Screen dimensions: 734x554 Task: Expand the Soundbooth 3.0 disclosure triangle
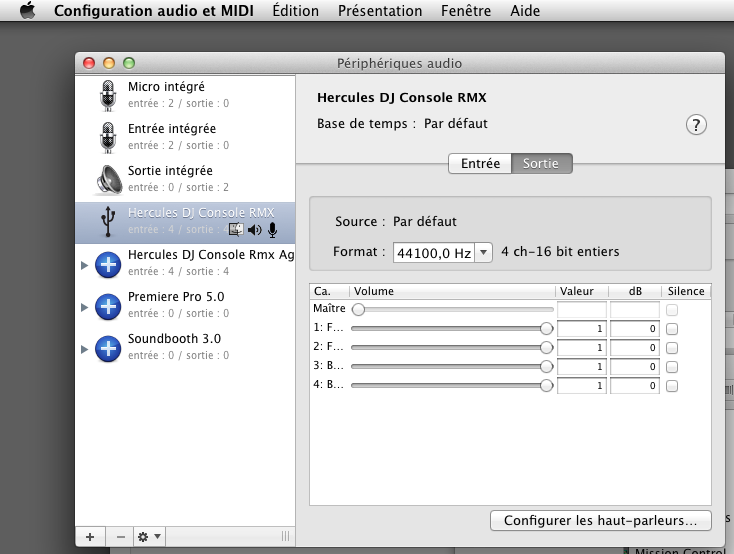[84, 349]
